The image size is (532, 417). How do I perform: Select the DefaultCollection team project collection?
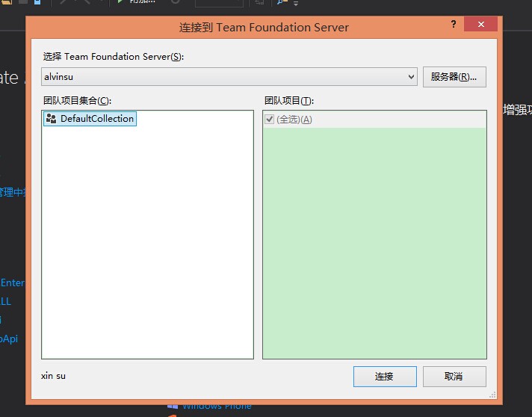90,119
